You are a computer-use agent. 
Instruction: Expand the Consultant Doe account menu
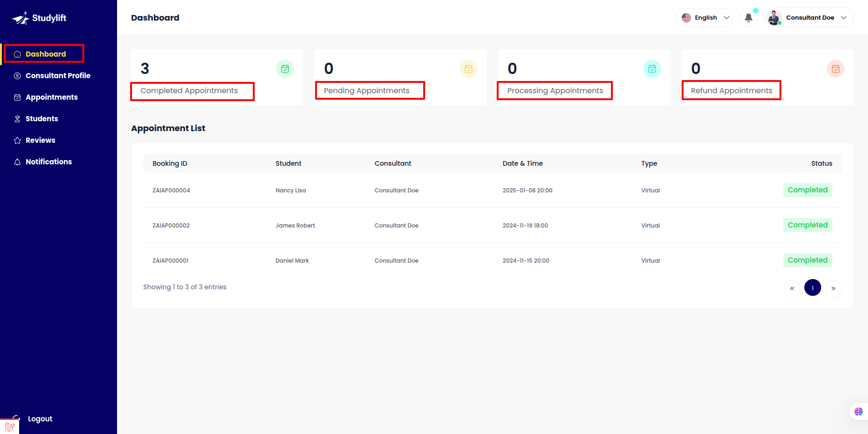click(809, 18)
